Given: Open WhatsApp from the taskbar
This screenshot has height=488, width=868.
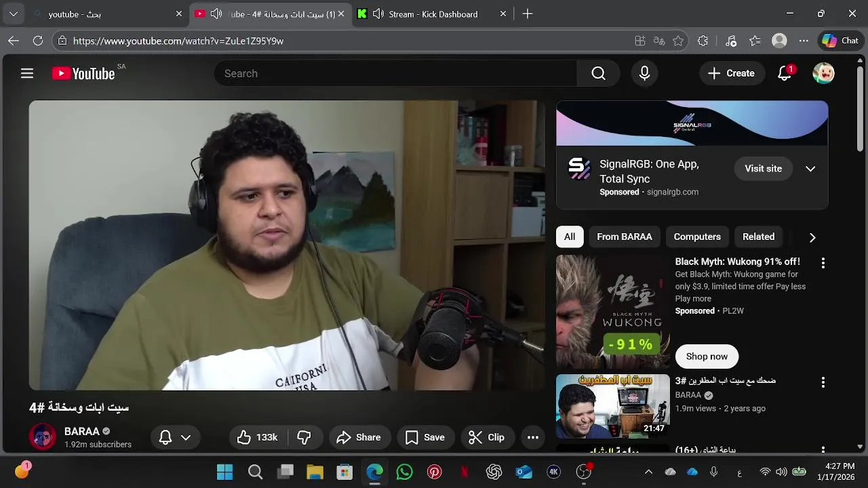Looking at the screenshot, I should pyautogui.click(x=405, y=472).
